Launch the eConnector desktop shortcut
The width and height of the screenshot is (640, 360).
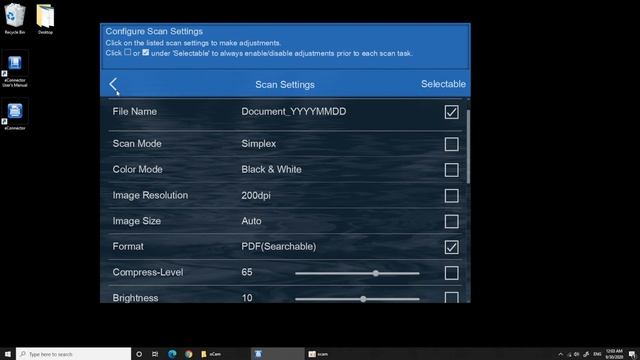pos(15,114)
